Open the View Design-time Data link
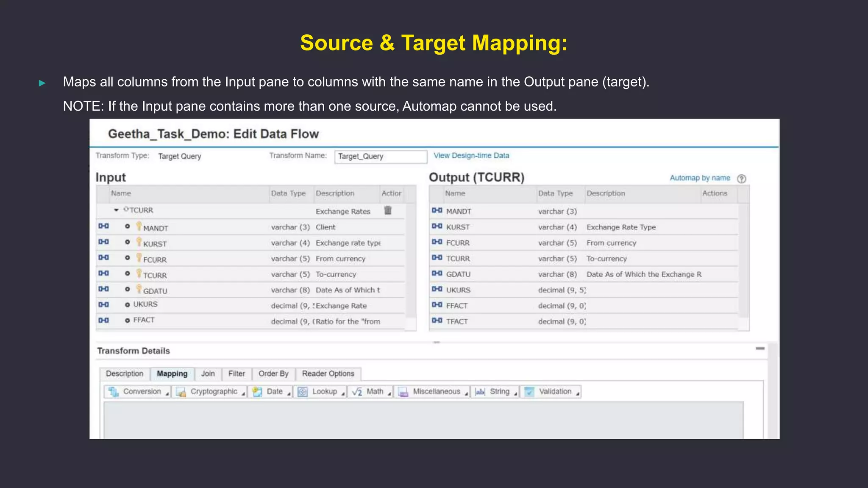Image resolution: width=868 pixels, height=488 pixels. 471,156
